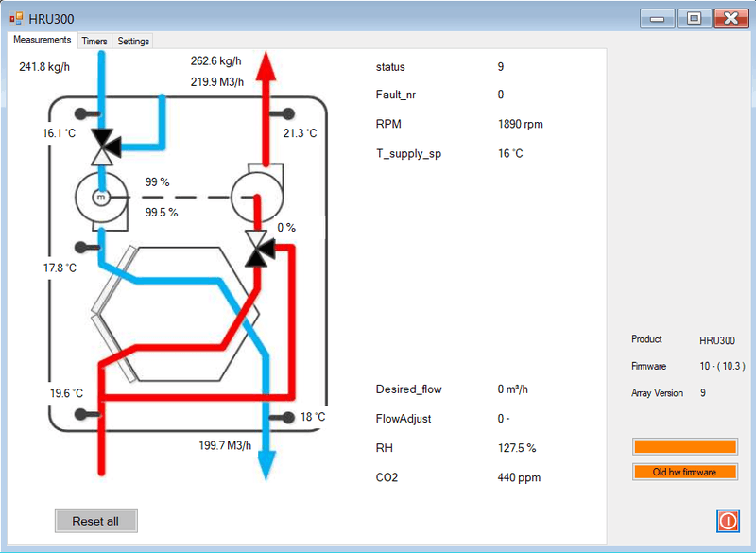
Task: Click the CO2 value 440 ppm
Action: [x=519, y=477]
